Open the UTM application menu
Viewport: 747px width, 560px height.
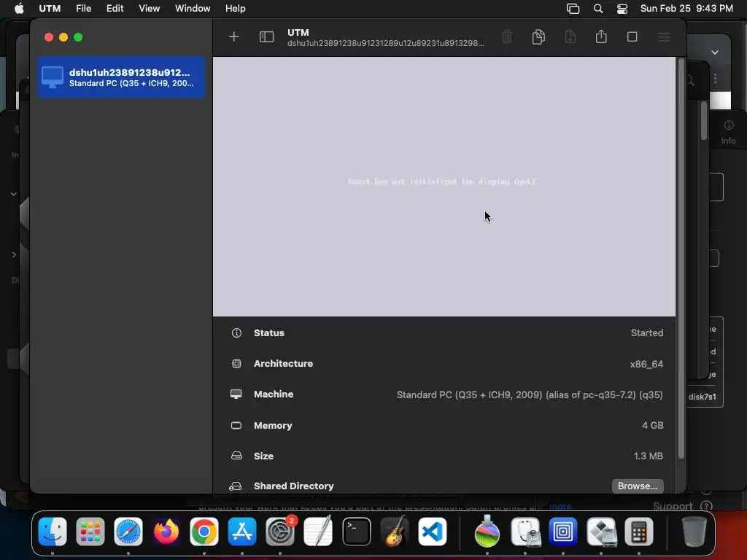[x=50, y=9]
